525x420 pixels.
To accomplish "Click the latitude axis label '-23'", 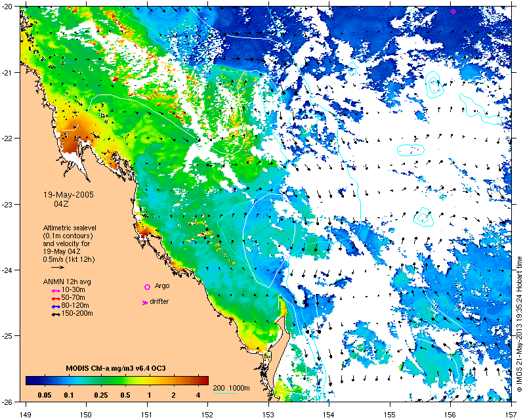I will 7,204.
